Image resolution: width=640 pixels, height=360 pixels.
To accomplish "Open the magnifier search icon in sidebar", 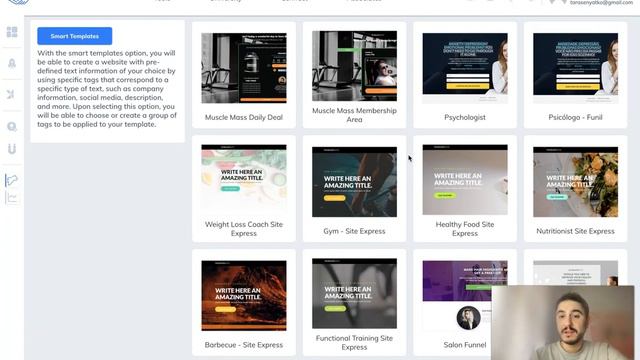I will tap(12, 127).
